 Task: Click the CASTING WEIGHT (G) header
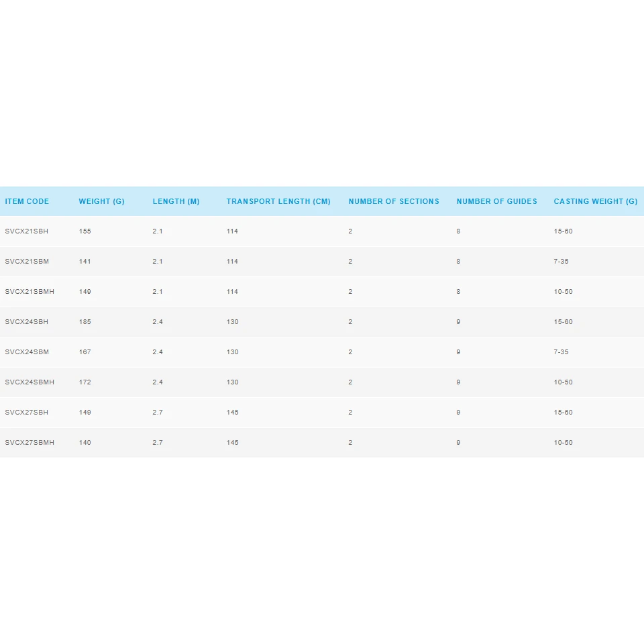[595, 201]
